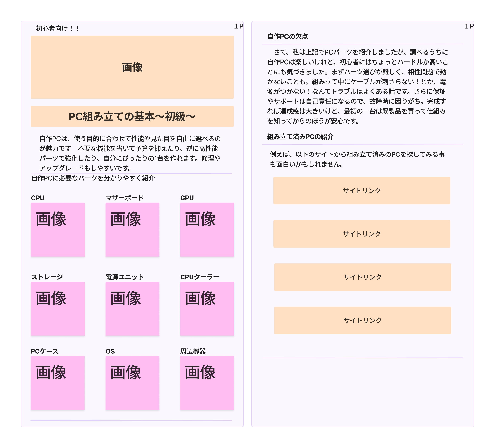
Task: Click the first サイトリンク button
Action: (x=362, y=191)
